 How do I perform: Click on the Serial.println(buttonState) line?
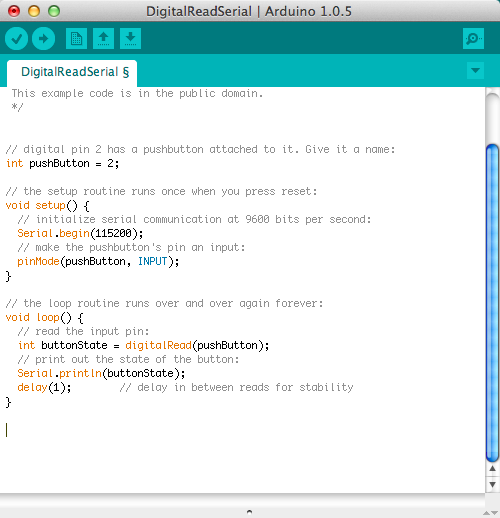pyautogui.click(x=101, y=373)
